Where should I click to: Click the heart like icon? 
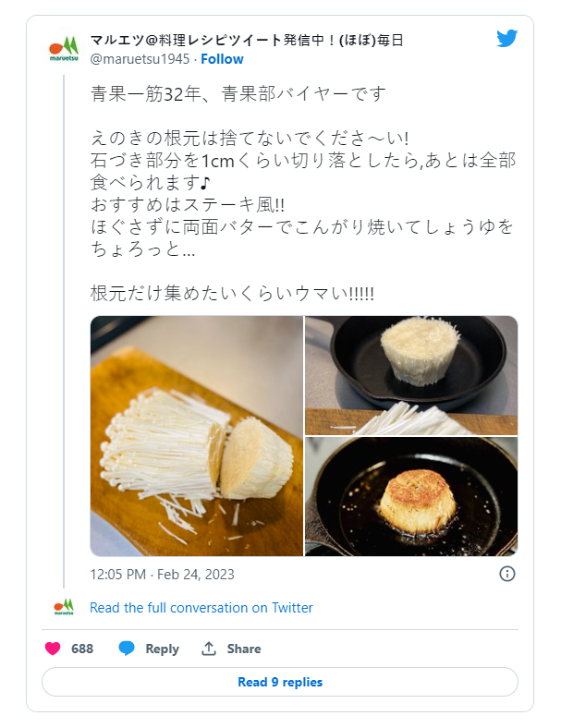[54, 649]
